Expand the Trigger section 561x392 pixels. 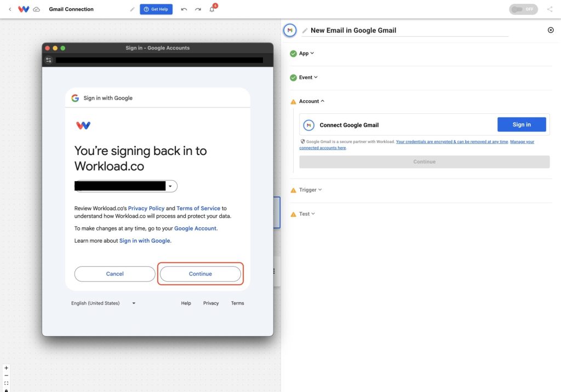pyautogui.click(x=310, y=190)
